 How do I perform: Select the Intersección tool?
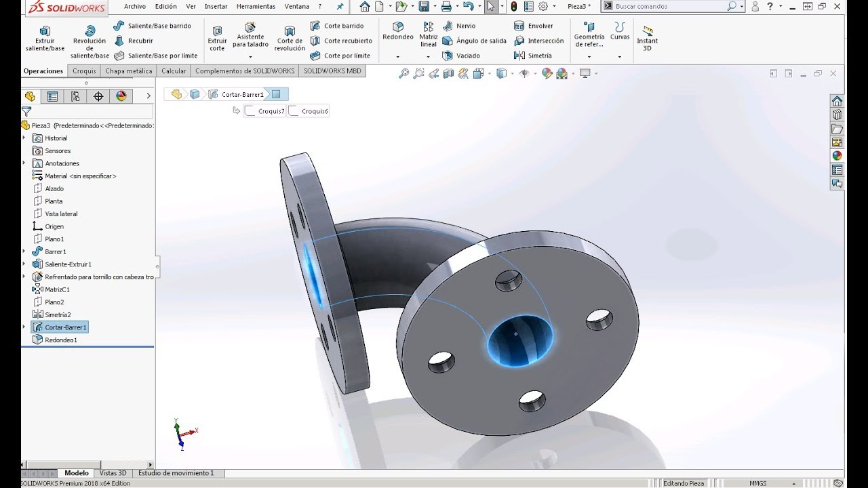[539, 41]
